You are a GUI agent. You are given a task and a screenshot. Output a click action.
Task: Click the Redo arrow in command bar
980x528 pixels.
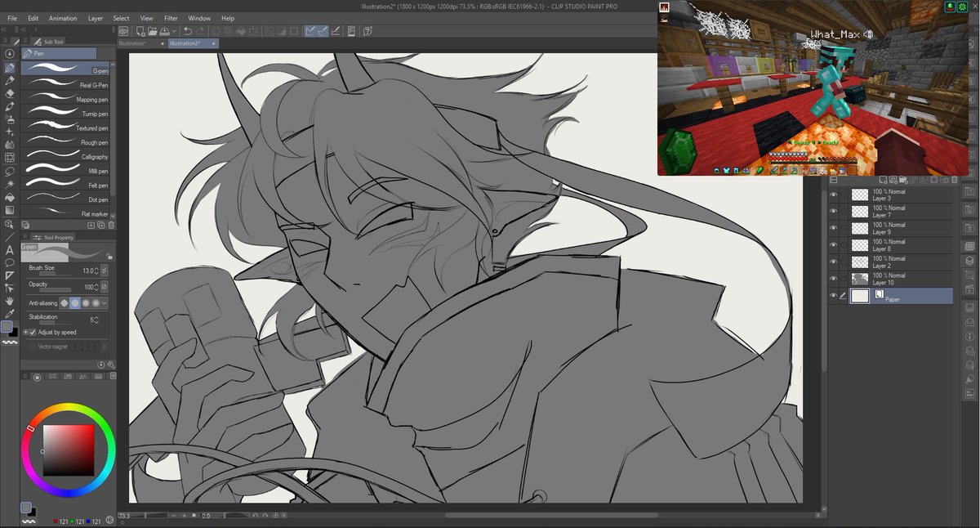[200, 31]
